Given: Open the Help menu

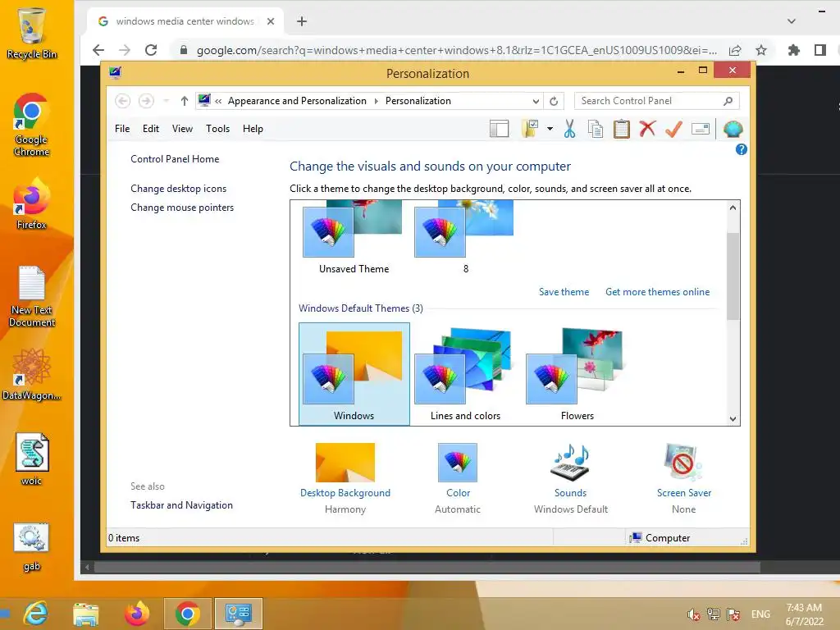Looking at the screenshot, I should click(x=253, y=129).
